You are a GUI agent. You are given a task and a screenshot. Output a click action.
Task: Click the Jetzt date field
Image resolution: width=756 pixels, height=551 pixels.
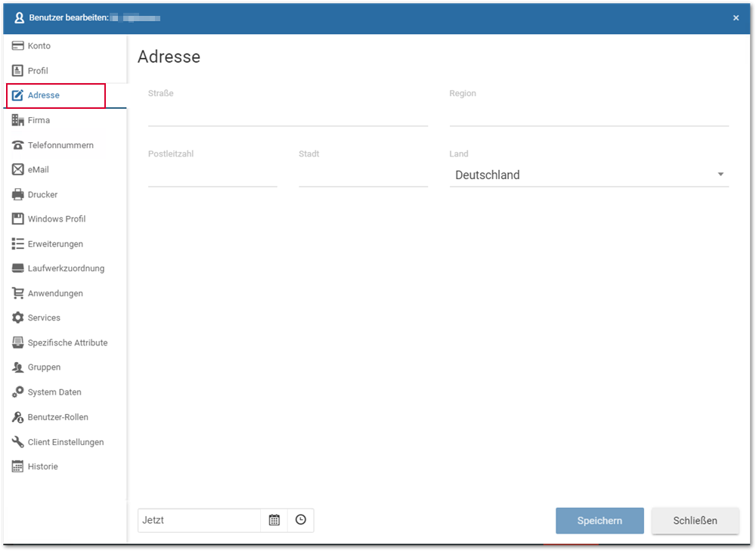[x=199, y=520]
